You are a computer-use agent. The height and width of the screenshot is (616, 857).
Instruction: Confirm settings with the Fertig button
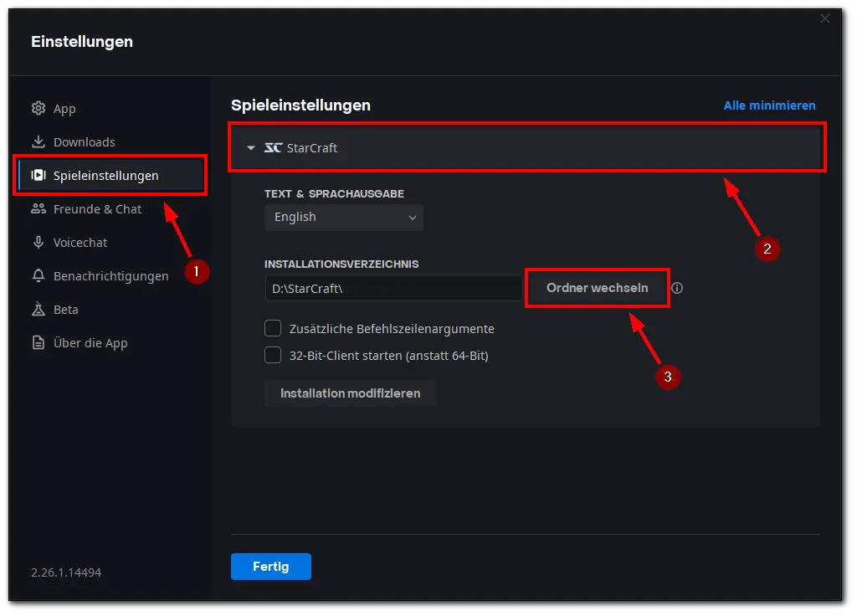coord(271,567)
